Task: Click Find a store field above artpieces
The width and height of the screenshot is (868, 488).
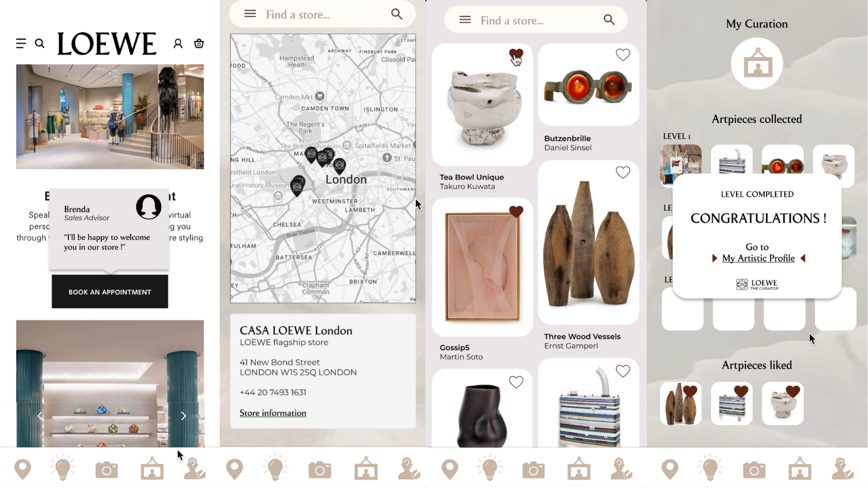Action: tap(536, 20)
